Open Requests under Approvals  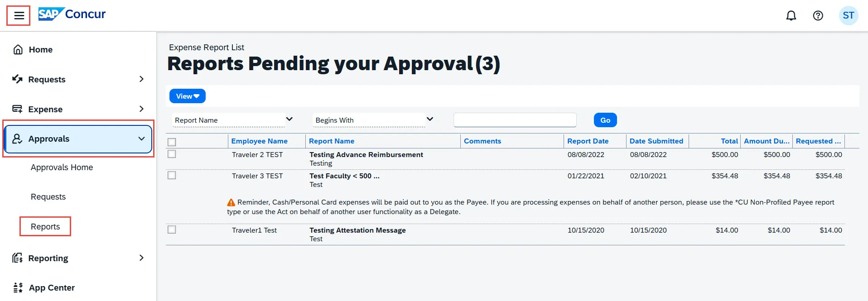[x=48, y=197]
